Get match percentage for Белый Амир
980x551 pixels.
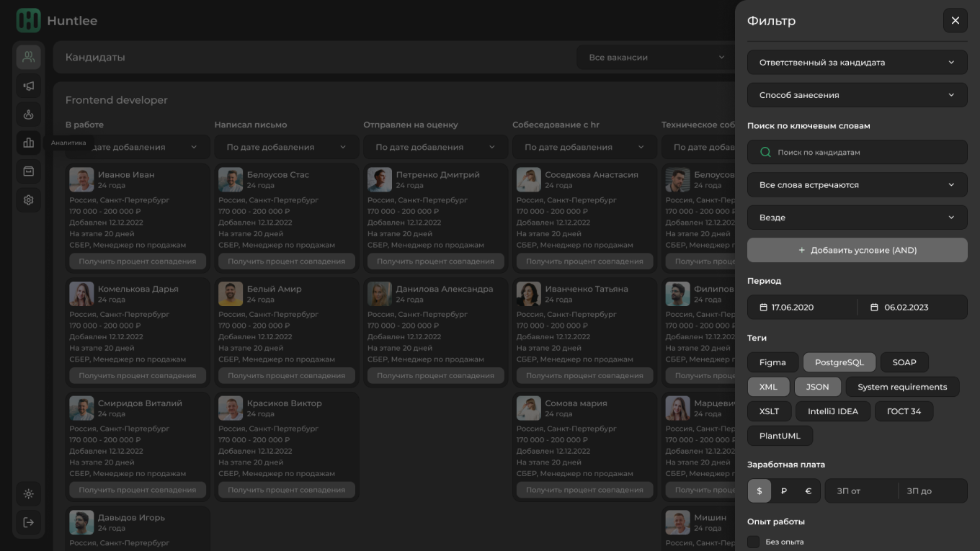(x=286, y=375)
